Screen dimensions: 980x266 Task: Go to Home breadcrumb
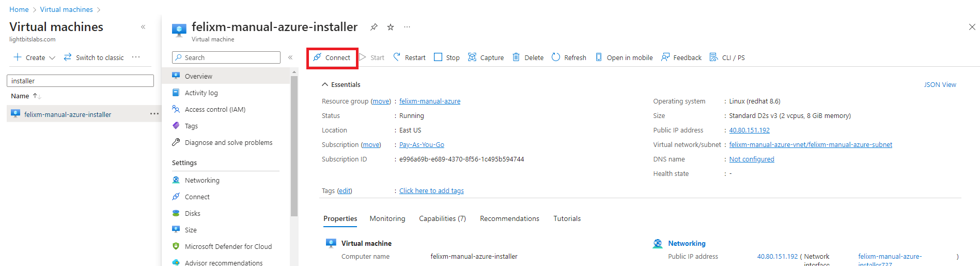19,9
